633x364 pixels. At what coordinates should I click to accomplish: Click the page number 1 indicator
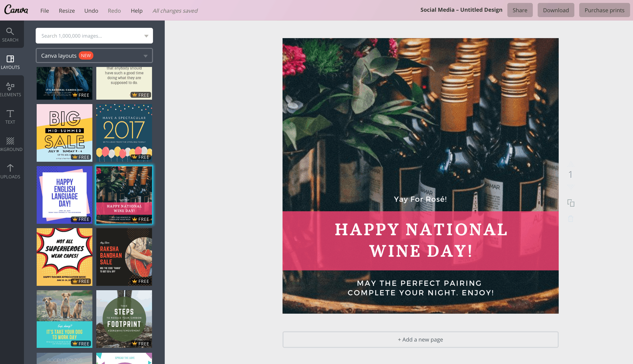coord(570,174)
